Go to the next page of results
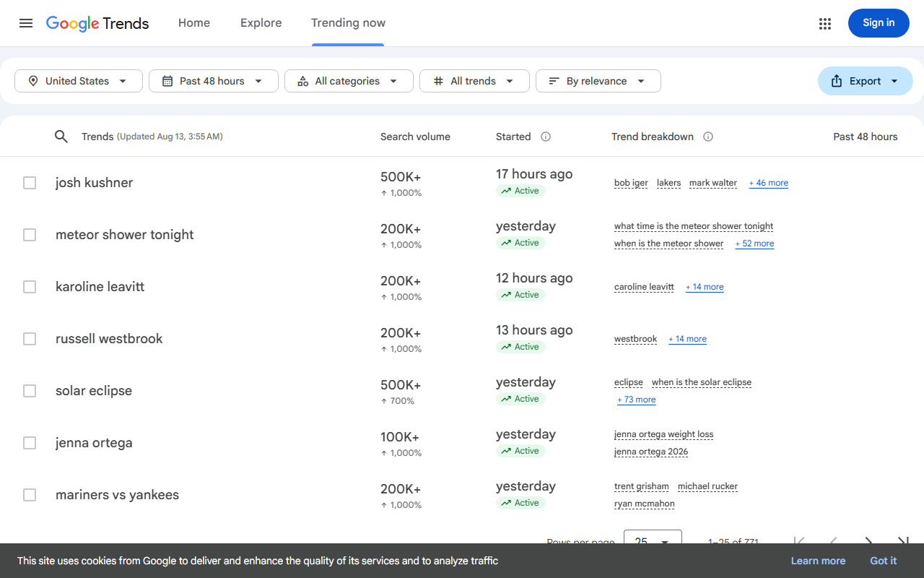 coord(868,541)
